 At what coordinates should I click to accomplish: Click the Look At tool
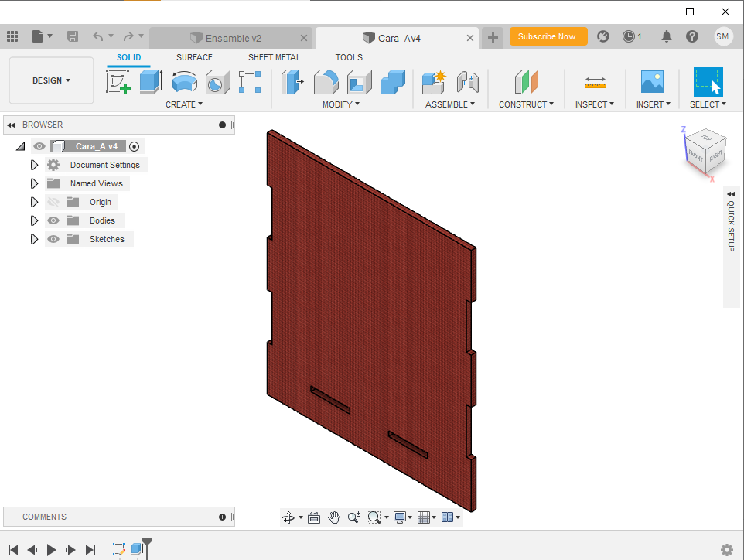tap(314, 517)
